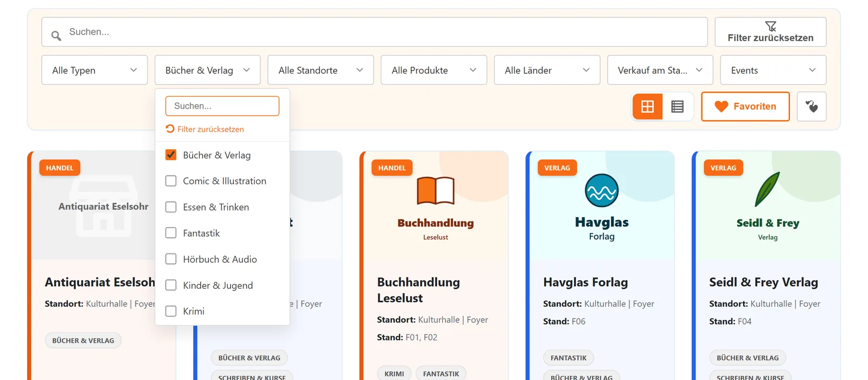Viewport: 868px width, 380px height.
Task: Click FANTASTIK tag on Buchhandlung Leselust card
Action: pyautogui.click(x=441, y=373)
